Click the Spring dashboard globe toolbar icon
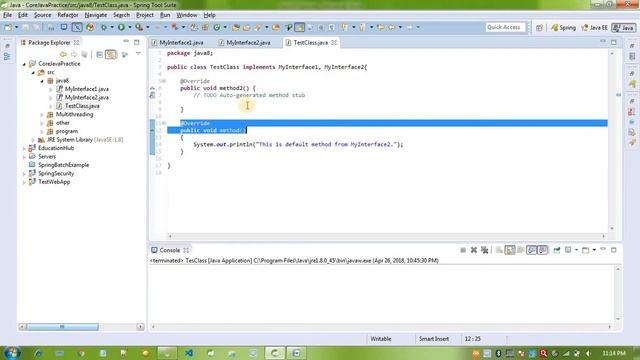Image resolution: width=640 pixels, height=360 pixels. pyautogui.click(x=90, y=27)
